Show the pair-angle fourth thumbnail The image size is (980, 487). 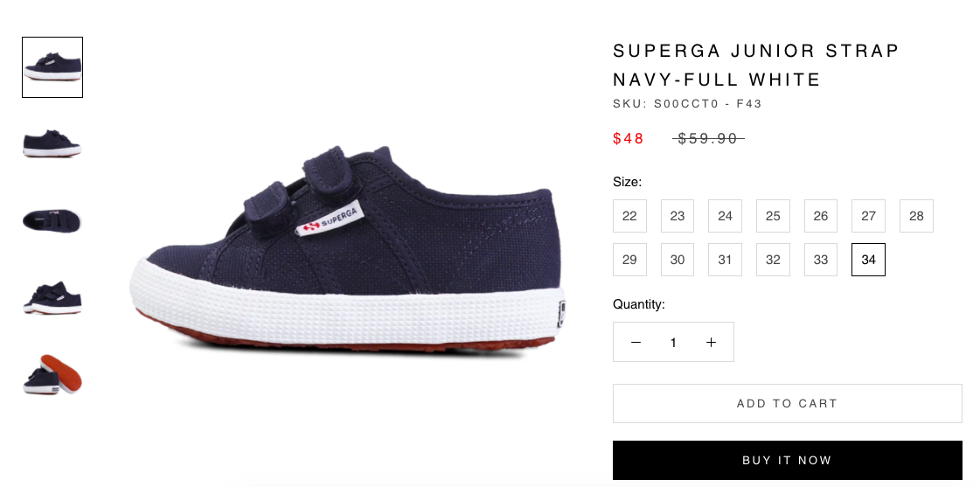pyautogui.click(x=52, y=297)
